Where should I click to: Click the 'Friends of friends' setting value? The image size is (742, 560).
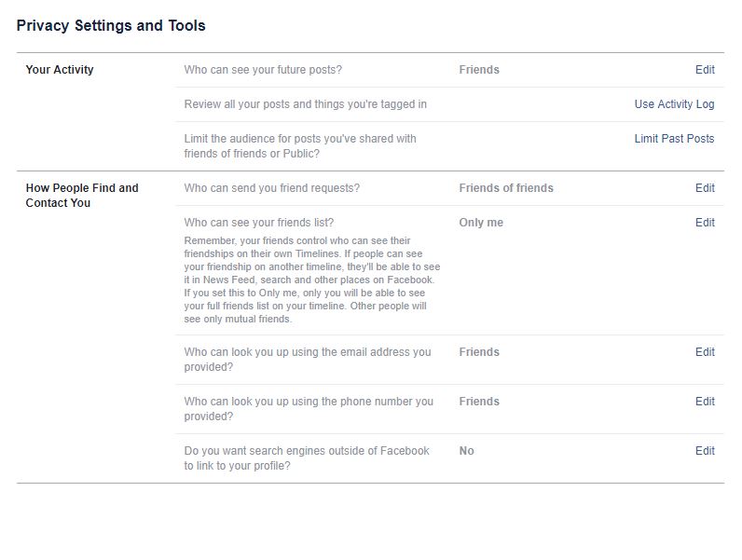pyautogui.click(x=505, y=188)
